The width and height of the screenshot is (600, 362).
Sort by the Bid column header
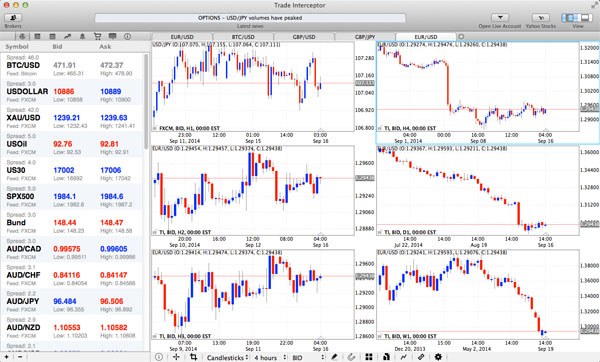[57, 47]
